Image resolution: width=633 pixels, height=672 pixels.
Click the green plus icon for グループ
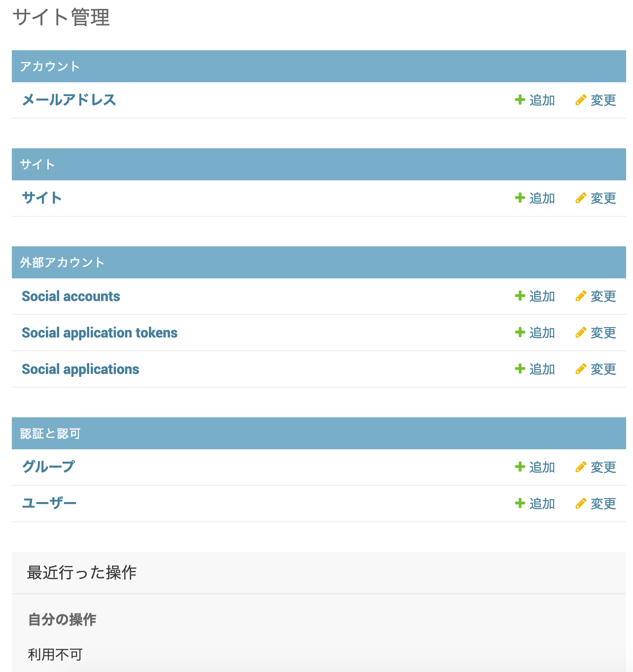pyautogui.click(x=520, y=467)
